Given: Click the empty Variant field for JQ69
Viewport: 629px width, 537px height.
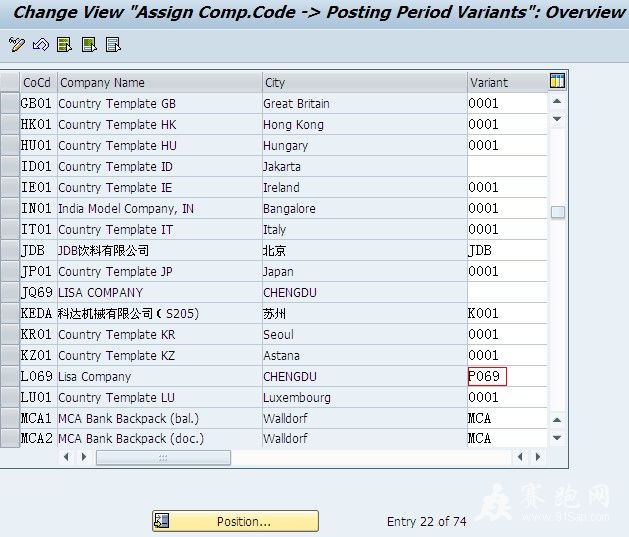Looking at the screenshot, I should [x=507, y=292].
